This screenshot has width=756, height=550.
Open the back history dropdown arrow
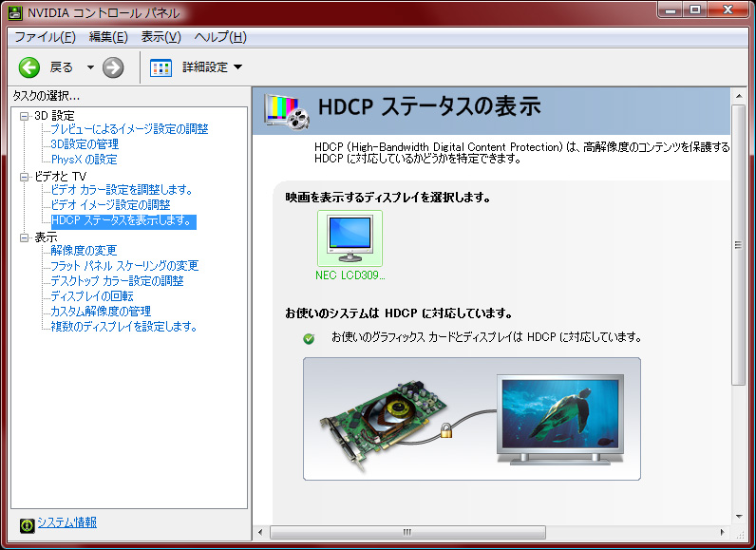[x=90, y=67]
